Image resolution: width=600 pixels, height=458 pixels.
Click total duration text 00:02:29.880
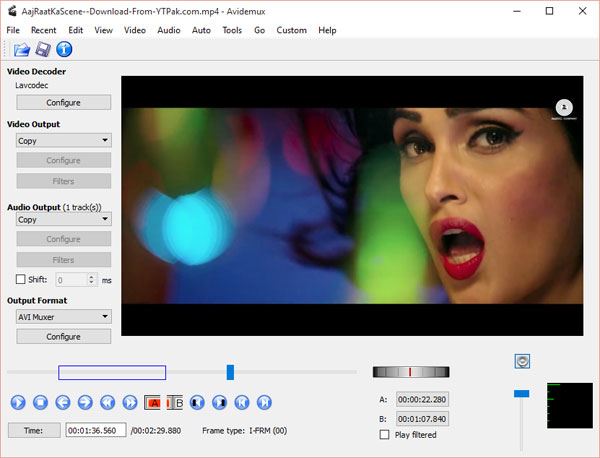(x=156, y=431)
